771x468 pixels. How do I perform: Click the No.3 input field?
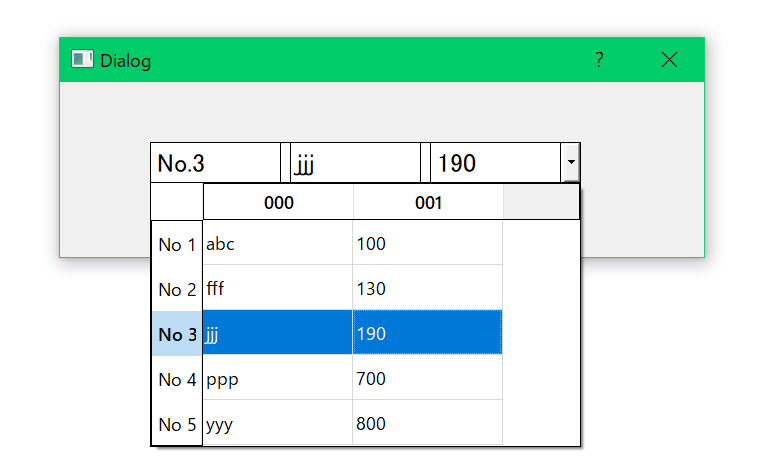(215, 163)
